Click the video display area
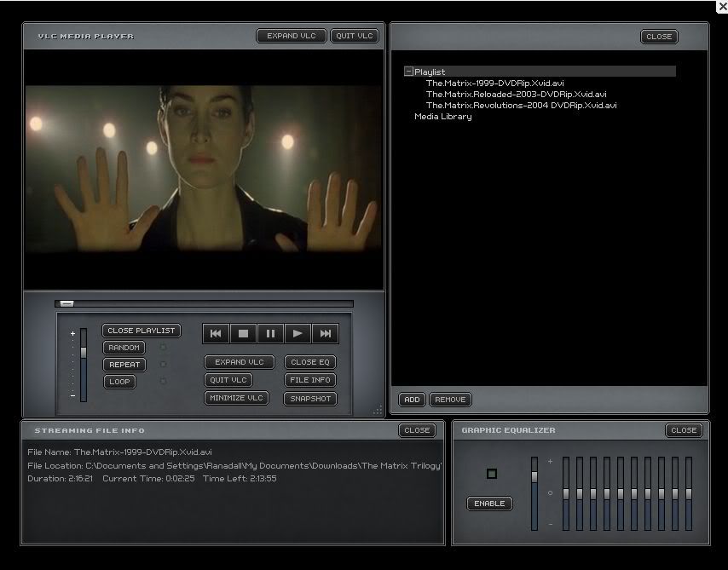 [x=203, y=169]
